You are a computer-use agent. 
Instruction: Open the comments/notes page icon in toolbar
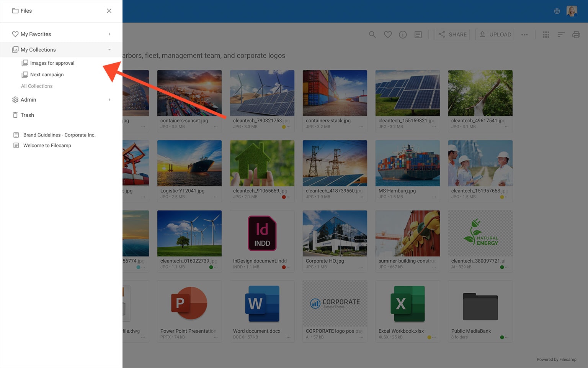click(418, 34)
